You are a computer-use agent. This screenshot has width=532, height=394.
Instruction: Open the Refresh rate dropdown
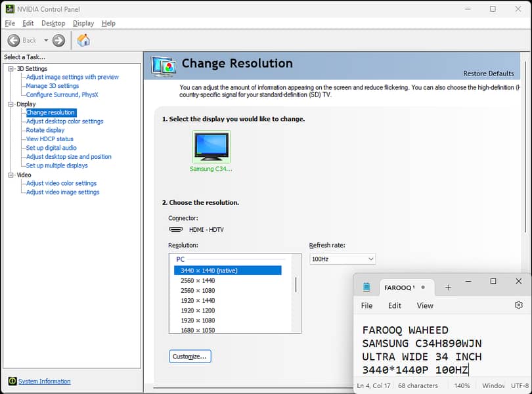342,259
